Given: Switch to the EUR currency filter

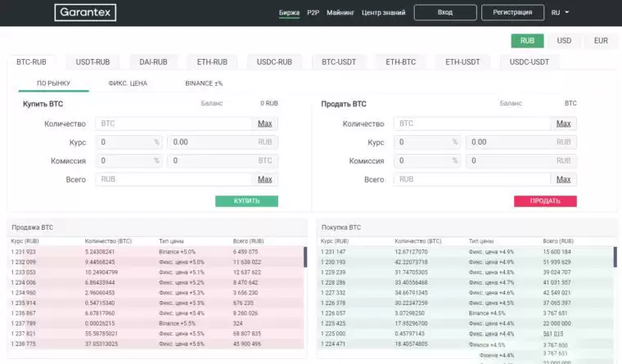Looking at the screenshot, I should pos(601,40).
